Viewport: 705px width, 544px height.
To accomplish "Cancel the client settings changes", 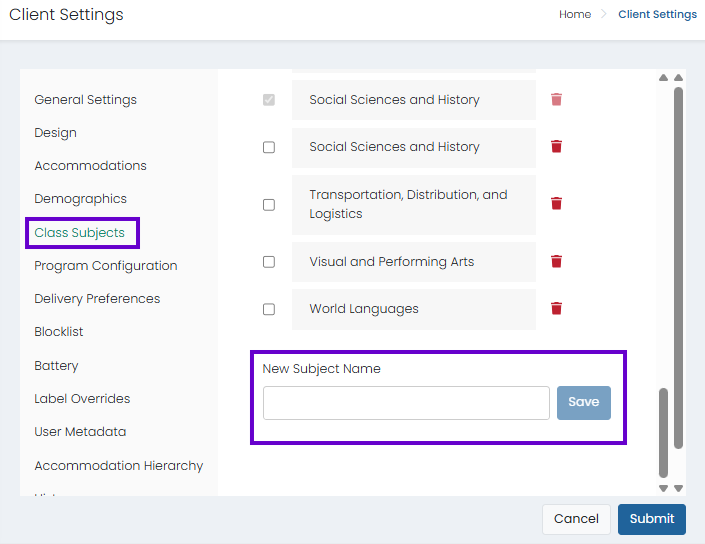I will [x=576, y=519].
